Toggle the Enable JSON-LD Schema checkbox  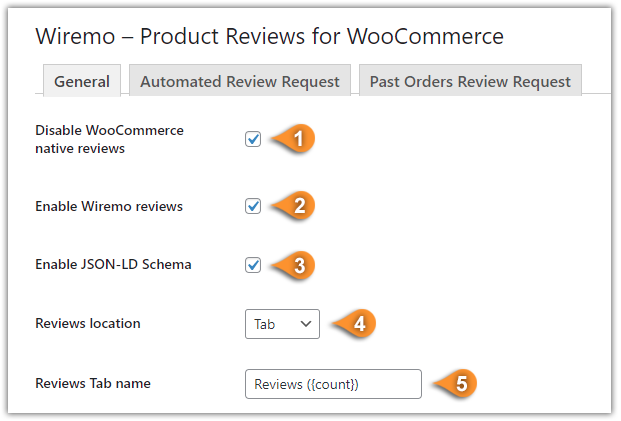pos(253,265)
